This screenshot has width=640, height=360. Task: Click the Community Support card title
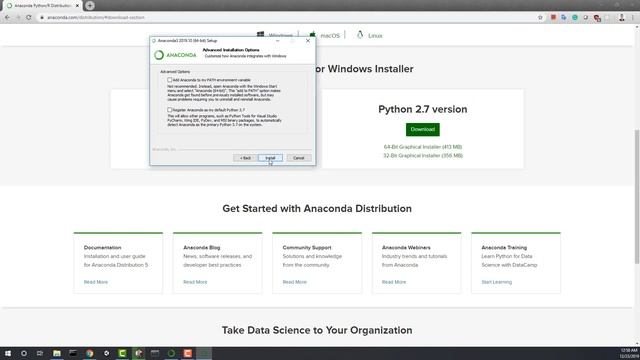tap(307, 248)
